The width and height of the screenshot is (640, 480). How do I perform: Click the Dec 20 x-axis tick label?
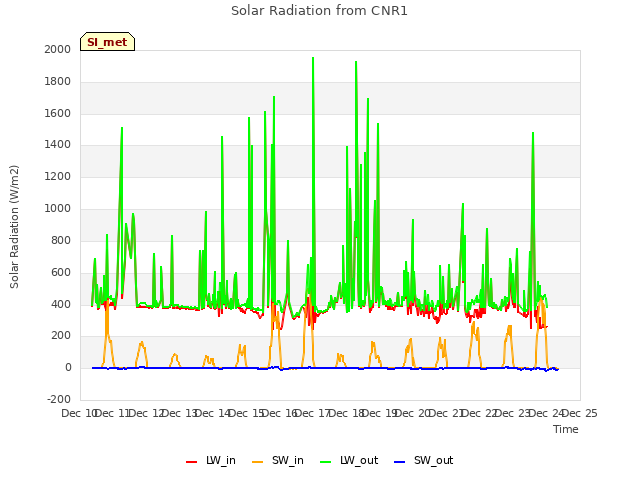[413, 413]
